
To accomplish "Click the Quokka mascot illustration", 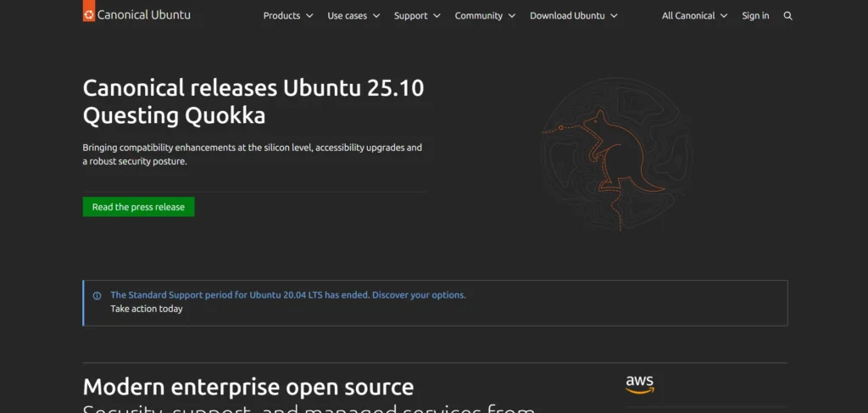I will click(x=608, y=158).
